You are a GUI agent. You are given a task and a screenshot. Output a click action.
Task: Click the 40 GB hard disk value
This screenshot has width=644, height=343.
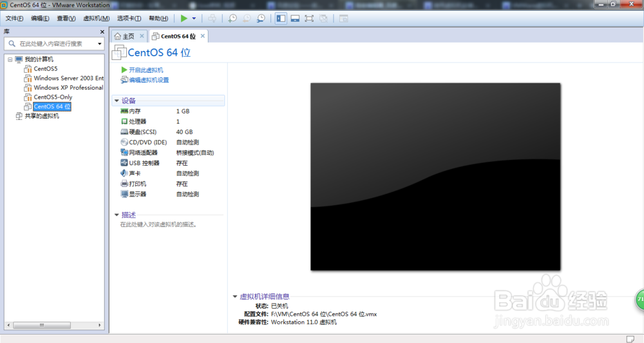pos(184,132)
